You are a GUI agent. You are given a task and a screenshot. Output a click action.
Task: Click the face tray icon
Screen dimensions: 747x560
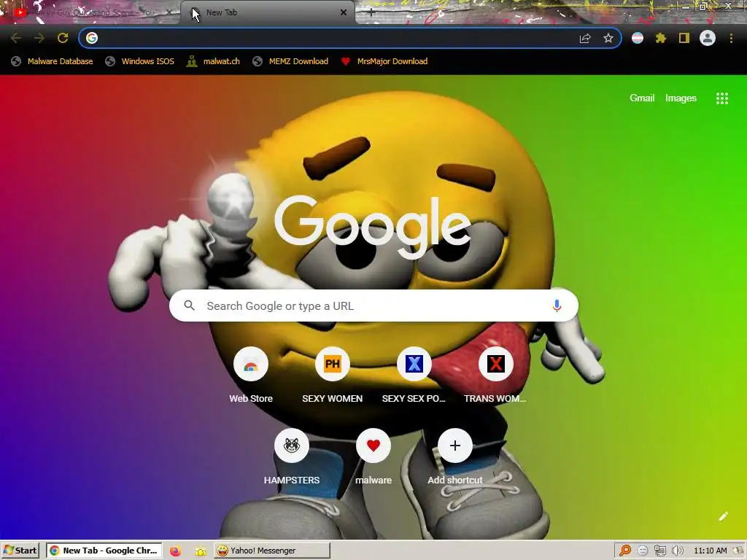click(642, 551)
